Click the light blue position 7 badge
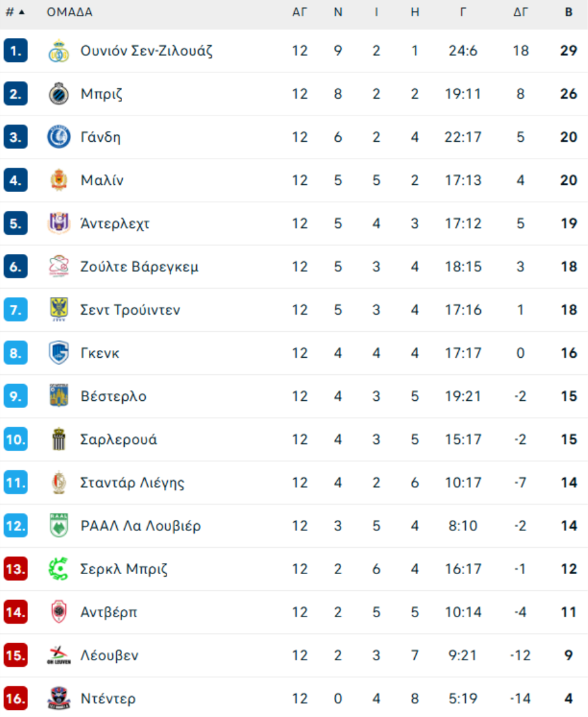This screenshot has width=588, height=717. click(16, 310)
